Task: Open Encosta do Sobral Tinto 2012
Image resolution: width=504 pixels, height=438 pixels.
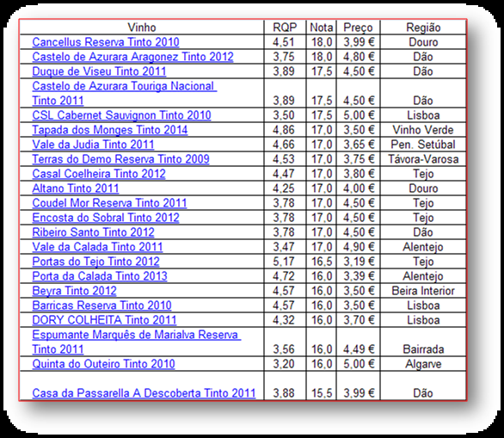Action: point(106,218)
